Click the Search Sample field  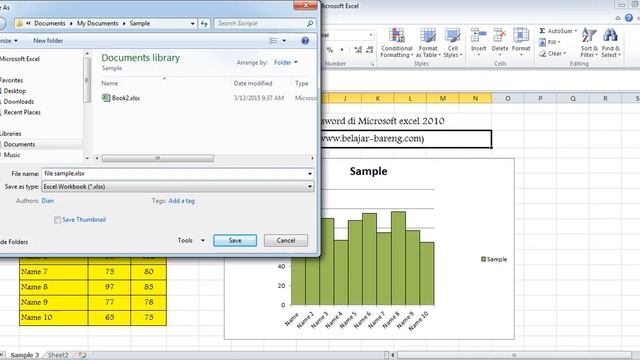[x=261, y=24]
